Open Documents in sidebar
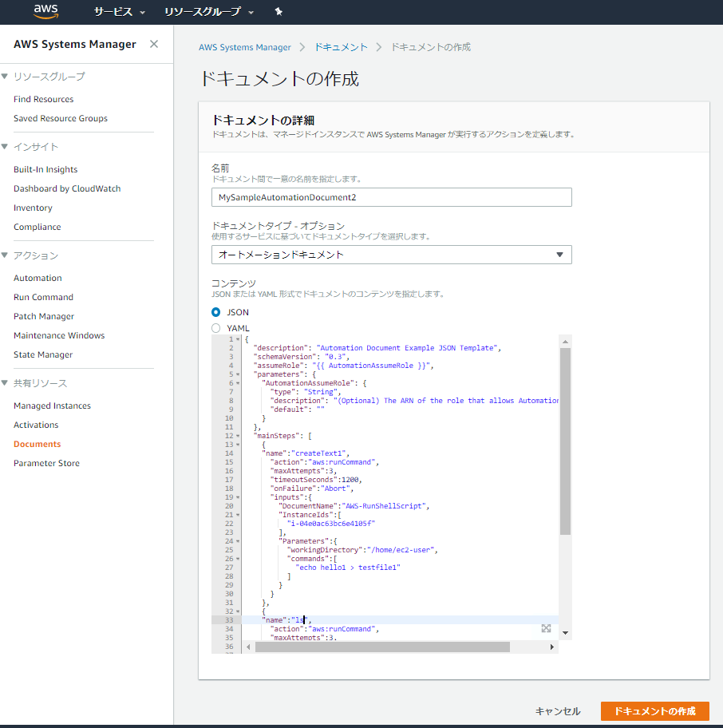The height and width of the screenshot is (728, 723). 38,444
